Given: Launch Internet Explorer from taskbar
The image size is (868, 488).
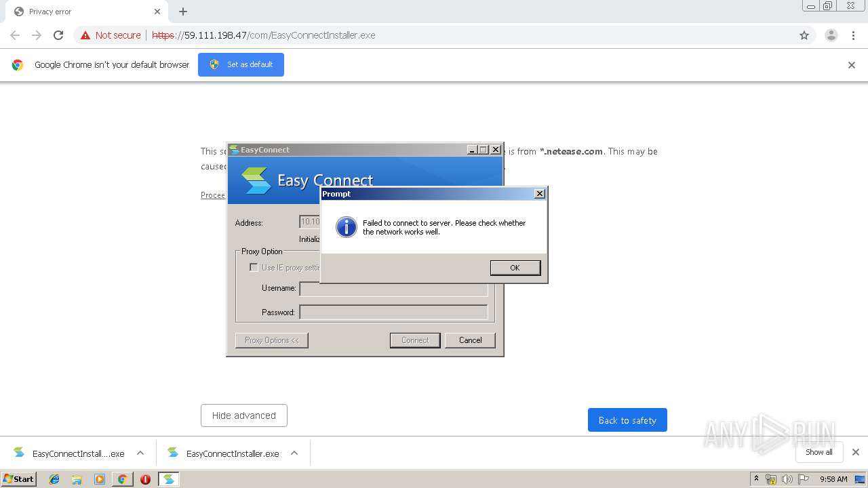Looking at the screenshot, I should [x=54, y=479].
